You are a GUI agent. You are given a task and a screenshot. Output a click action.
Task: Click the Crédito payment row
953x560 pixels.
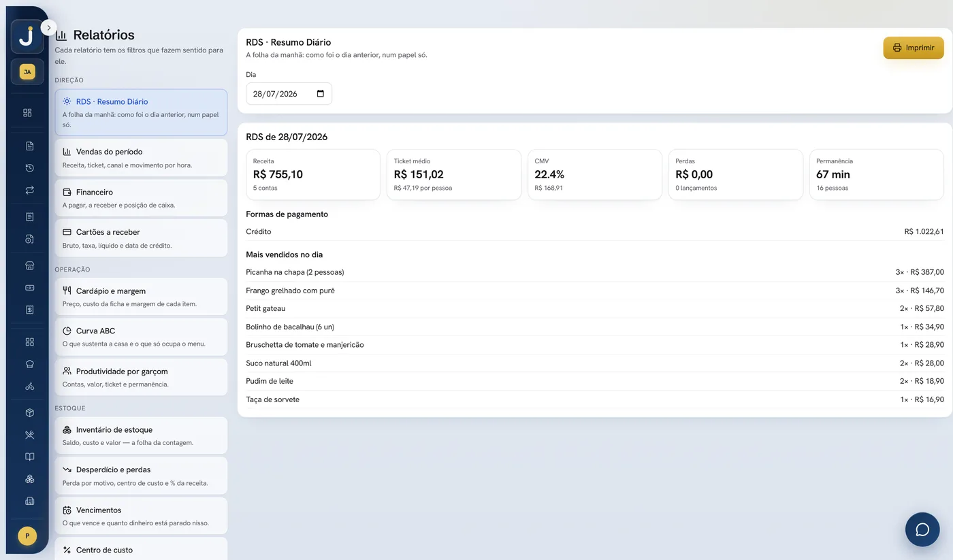pyautogui.click(x=595, y=231)
